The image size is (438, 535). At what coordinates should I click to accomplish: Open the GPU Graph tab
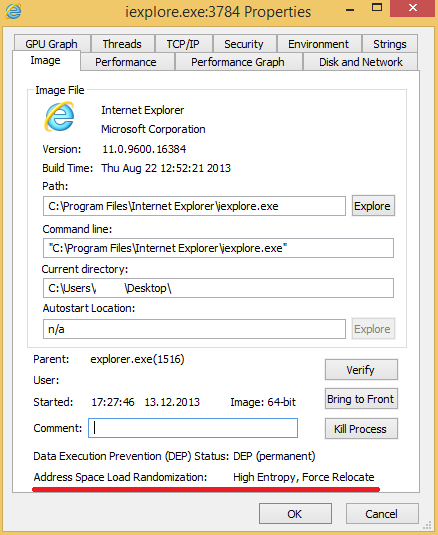click(x=52, y=44)
